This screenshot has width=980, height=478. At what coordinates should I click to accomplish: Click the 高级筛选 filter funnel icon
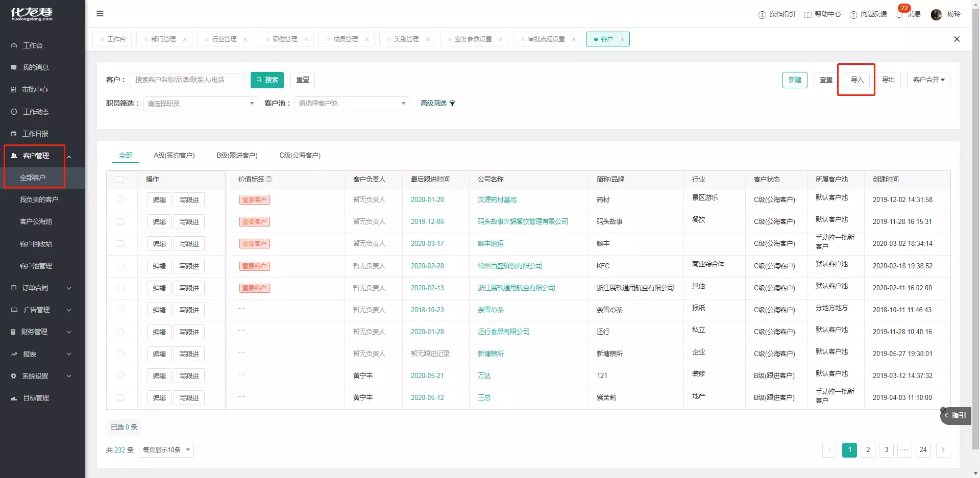click(452, 104)
